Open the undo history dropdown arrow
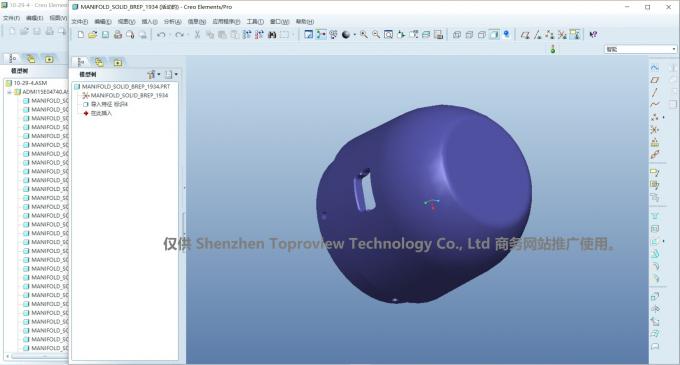 coord(170,35)
